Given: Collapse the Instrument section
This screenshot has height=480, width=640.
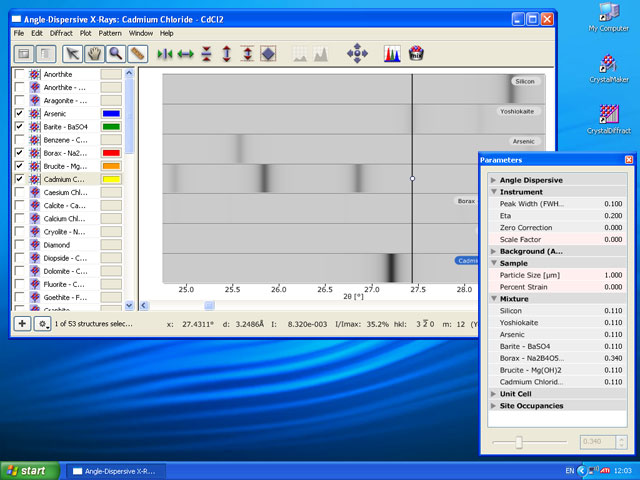Looking at the screenshot, I should (493, 192).
